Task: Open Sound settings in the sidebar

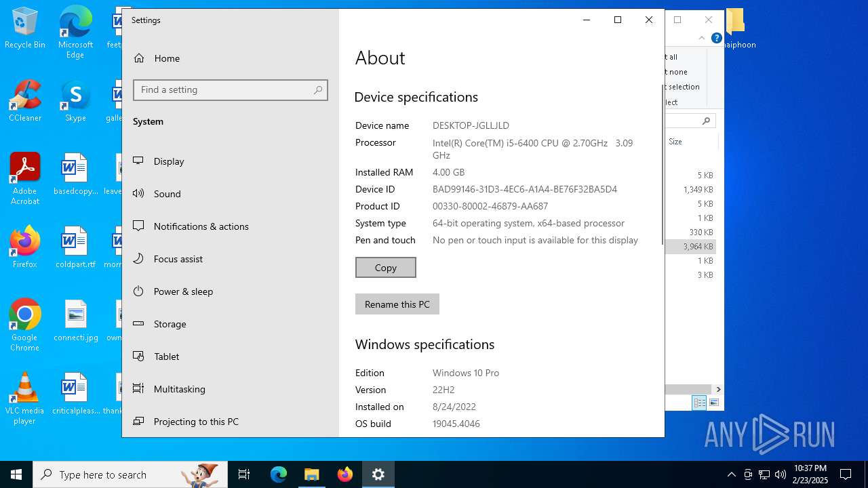Action: 167,194
